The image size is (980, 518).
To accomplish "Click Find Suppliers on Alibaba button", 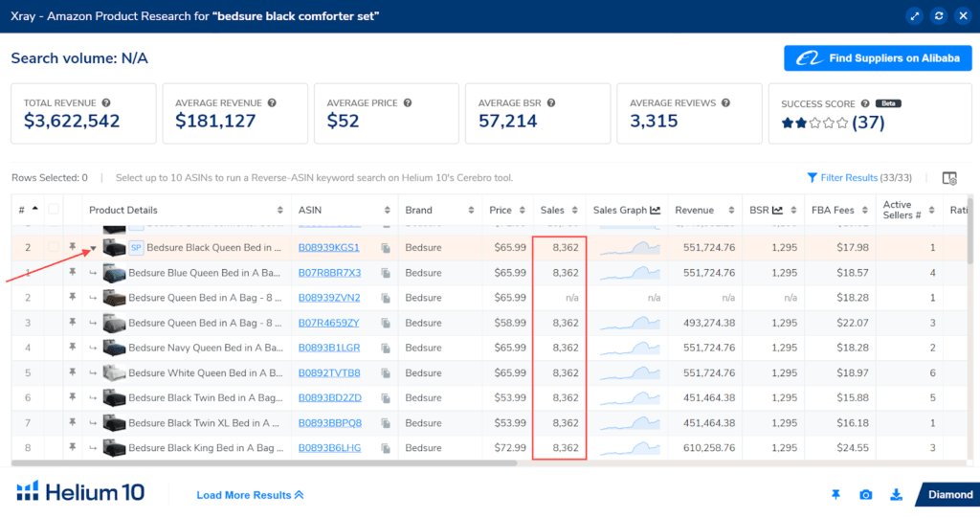I will (878, 58).
